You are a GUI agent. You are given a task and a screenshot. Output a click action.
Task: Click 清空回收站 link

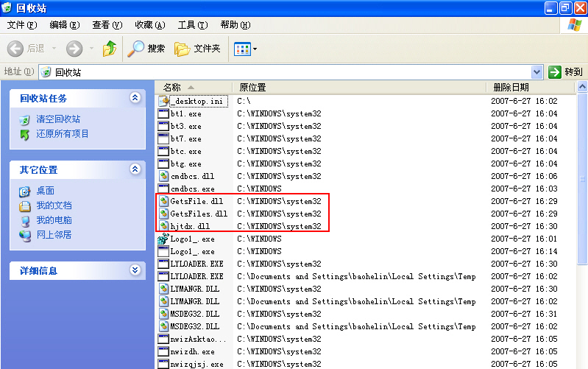(58, 119)
